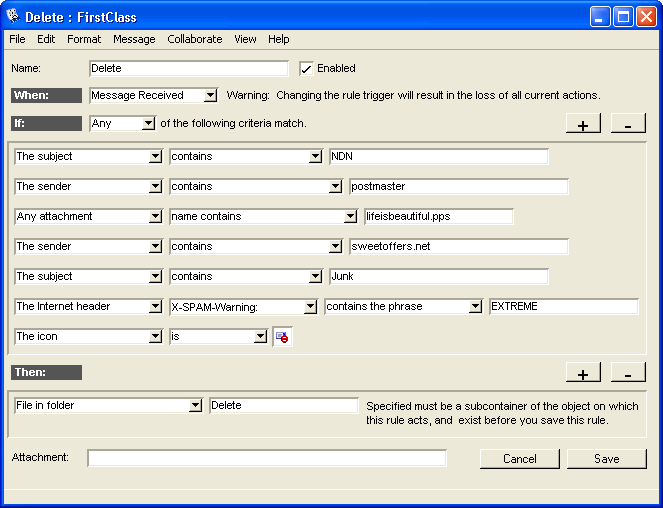Click the Cancel button
Image resolution: width=663 pixels, height=508 pixels.
(x=520, y=459)
